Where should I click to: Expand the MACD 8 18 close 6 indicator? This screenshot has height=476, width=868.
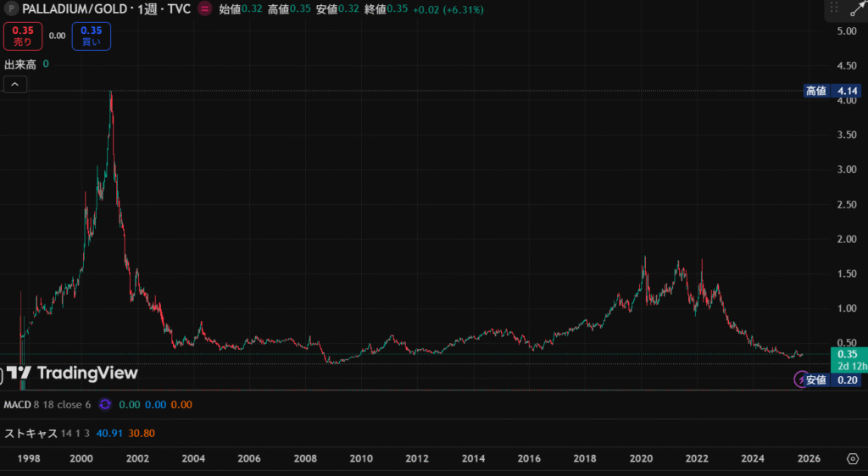pyautogui.click(x=47, y=405)
